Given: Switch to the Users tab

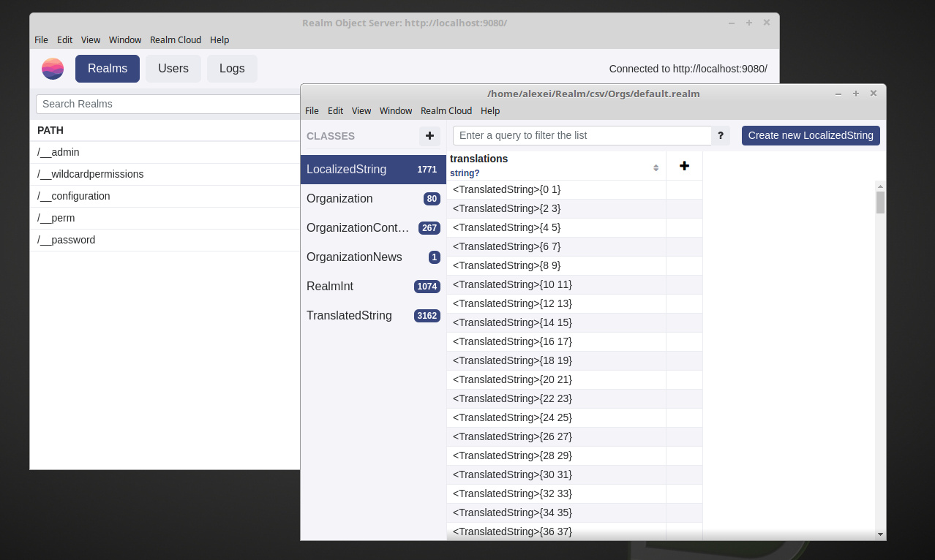Looking at the screenshot, I should pos(173,68).
